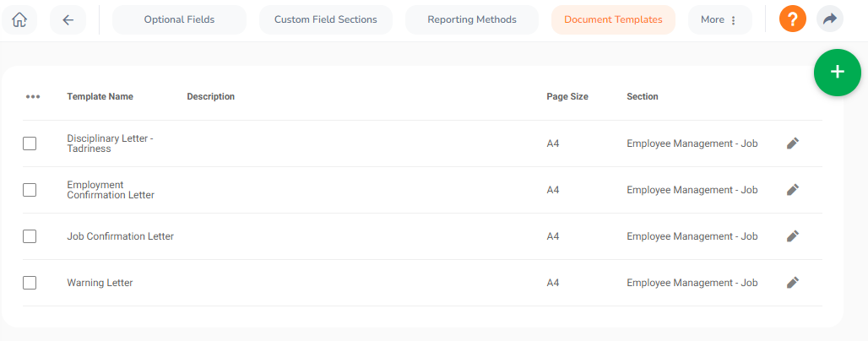Edit the Disciplinary Letter - Tardiness template
Viewport: 868px width, 341px height.
792,143
